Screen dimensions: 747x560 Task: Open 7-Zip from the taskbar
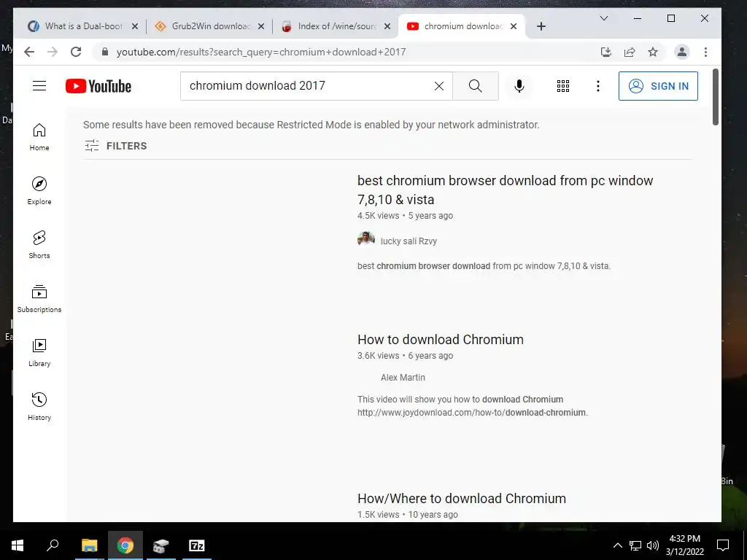(197, 545)
